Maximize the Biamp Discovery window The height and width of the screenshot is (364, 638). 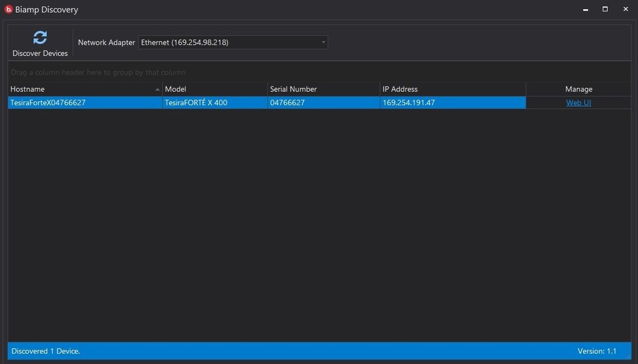pos(605,9)
